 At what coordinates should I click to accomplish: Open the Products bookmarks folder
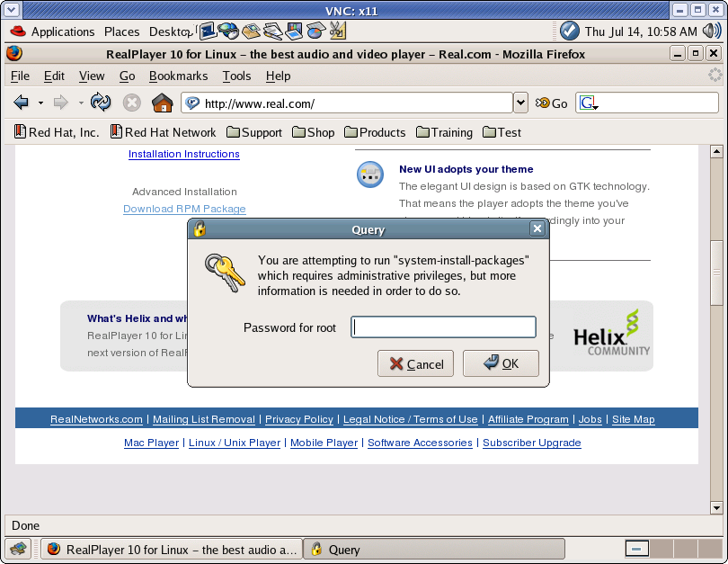[375, 132]
